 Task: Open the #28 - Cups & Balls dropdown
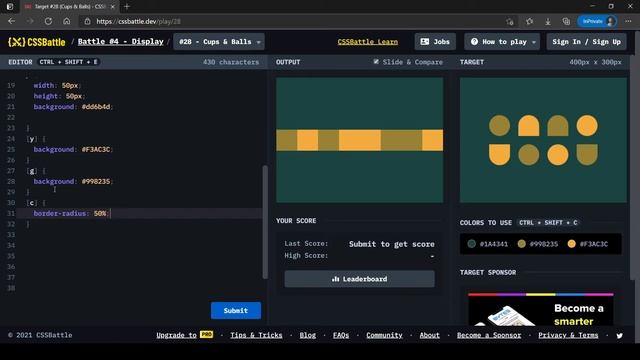(219, 42)
